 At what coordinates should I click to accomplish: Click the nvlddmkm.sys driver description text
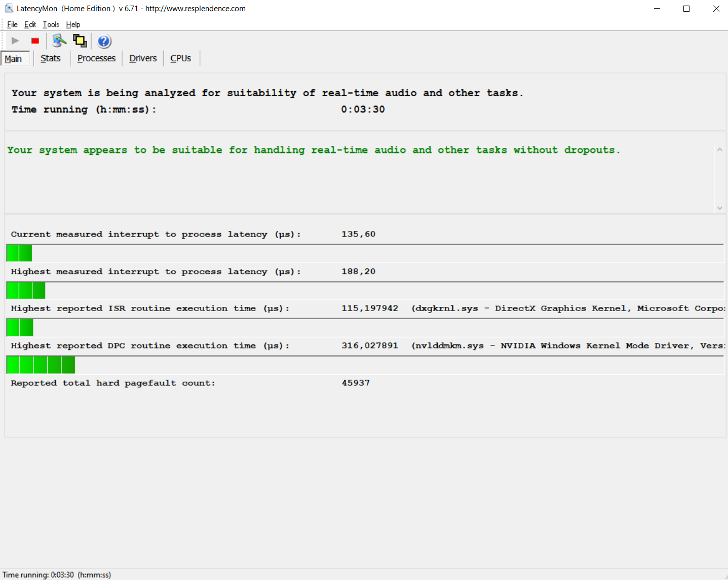click(x=568, y=345)
